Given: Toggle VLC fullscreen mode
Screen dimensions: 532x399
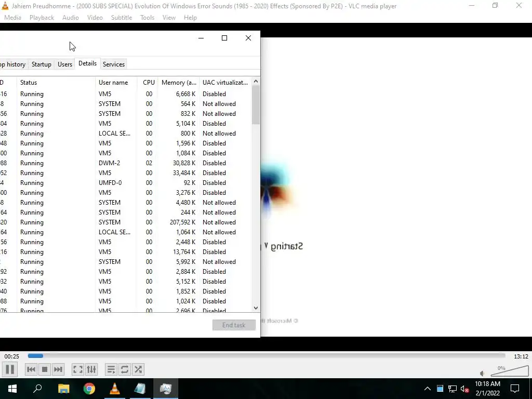Looking at the screenshot, I should pyautogui.click(x=78, y=369).
